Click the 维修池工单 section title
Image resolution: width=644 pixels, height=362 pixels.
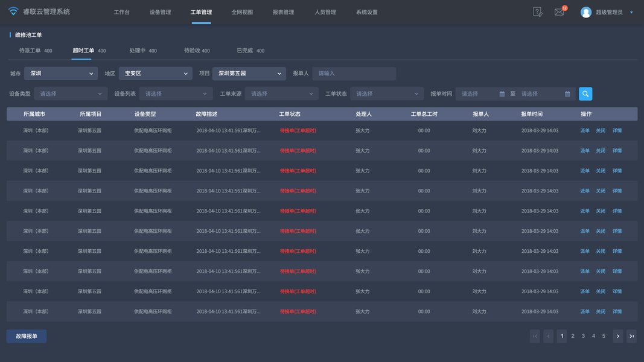28,35
